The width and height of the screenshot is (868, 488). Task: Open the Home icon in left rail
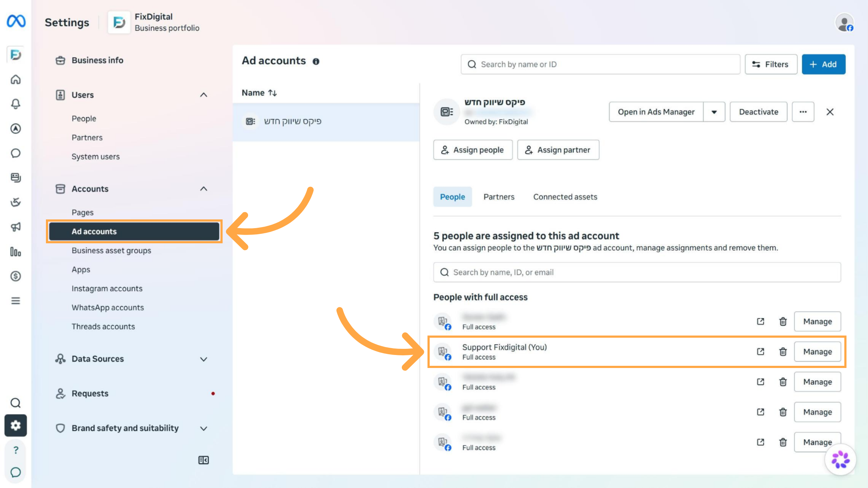click(16, 79)
